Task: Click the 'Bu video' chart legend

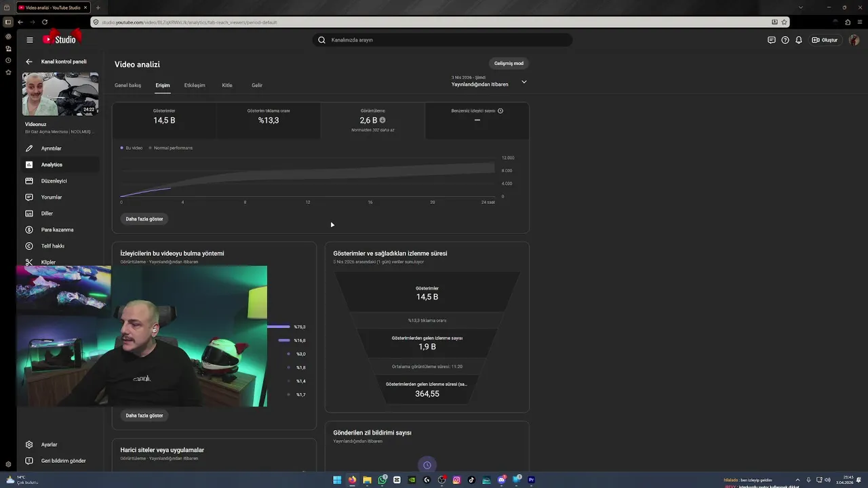Action: (x=132, y=148)
